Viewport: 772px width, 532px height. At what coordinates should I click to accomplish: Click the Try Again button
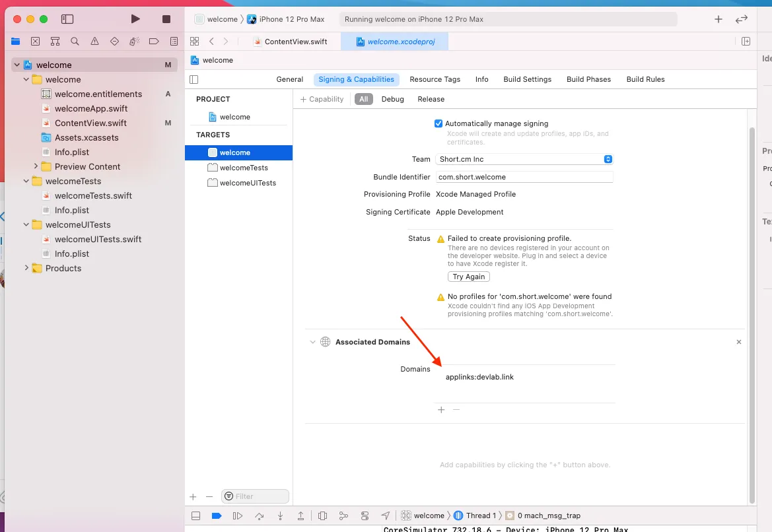468,277
